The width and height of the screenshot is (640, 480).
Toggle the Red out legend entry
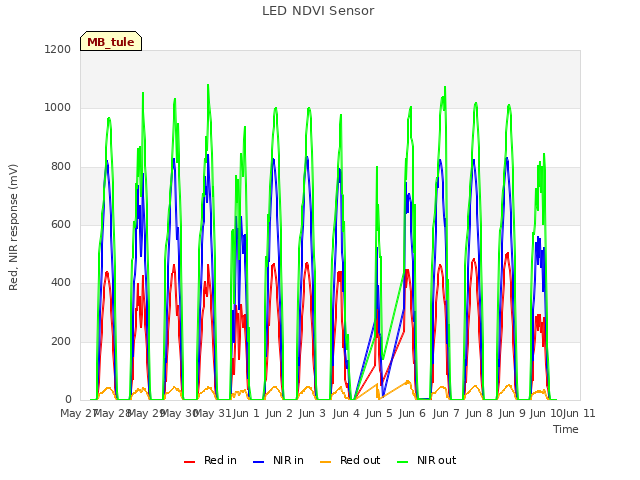pyautogui.click(x=350, y=460)
